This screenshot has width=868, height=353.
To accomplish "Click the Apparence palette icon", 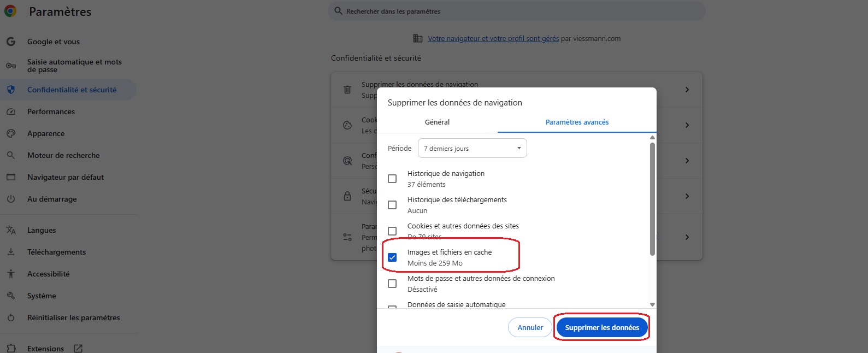I will click(x=11, y=133).
